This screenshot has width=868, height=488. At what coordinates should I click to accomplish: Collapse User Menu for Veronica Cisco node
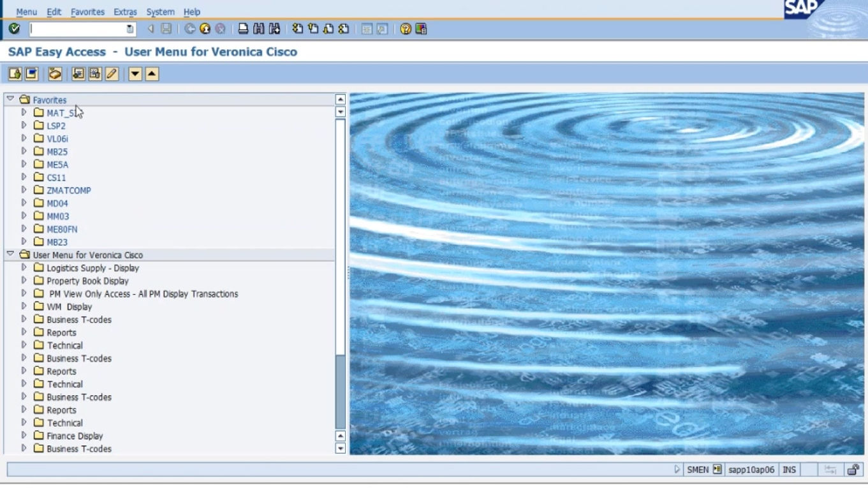[10, 254]
